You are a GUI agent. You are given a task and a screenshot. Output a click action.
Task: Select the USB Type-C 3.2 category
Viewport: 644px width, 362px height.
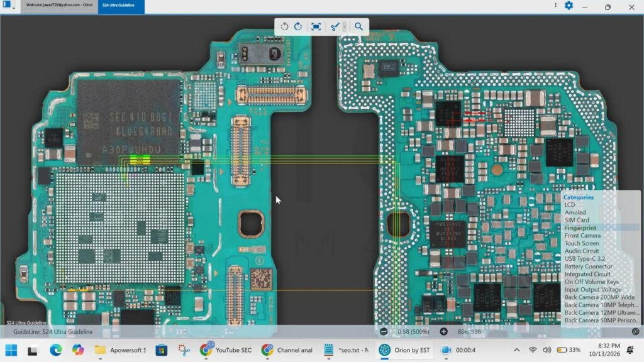(x=585, y=258)
